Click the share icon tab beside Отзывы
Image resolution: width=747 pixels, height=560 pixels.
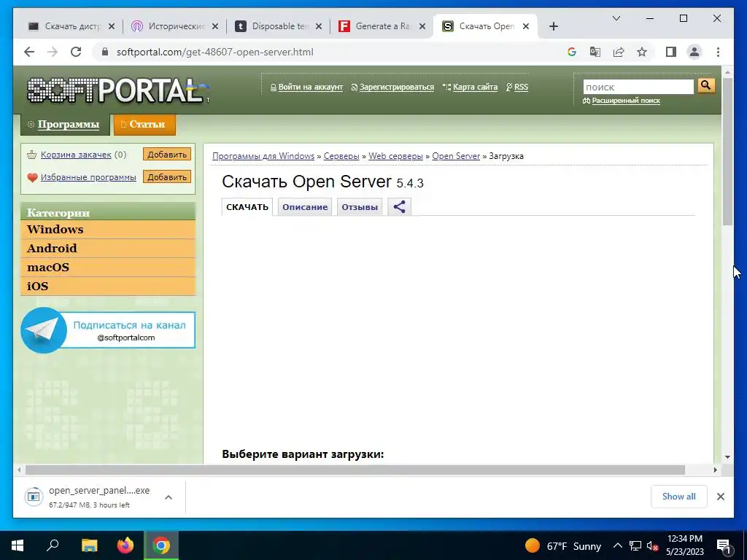399,206
